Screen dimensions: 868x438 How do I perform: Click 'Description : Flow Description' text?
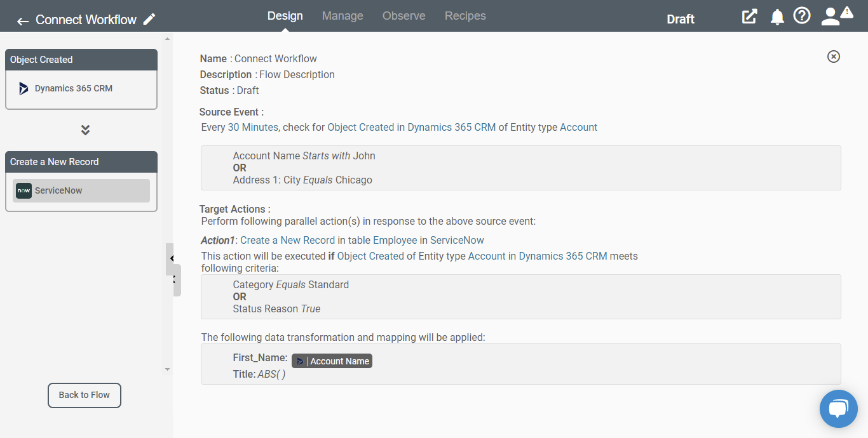(x=268, y=74)
